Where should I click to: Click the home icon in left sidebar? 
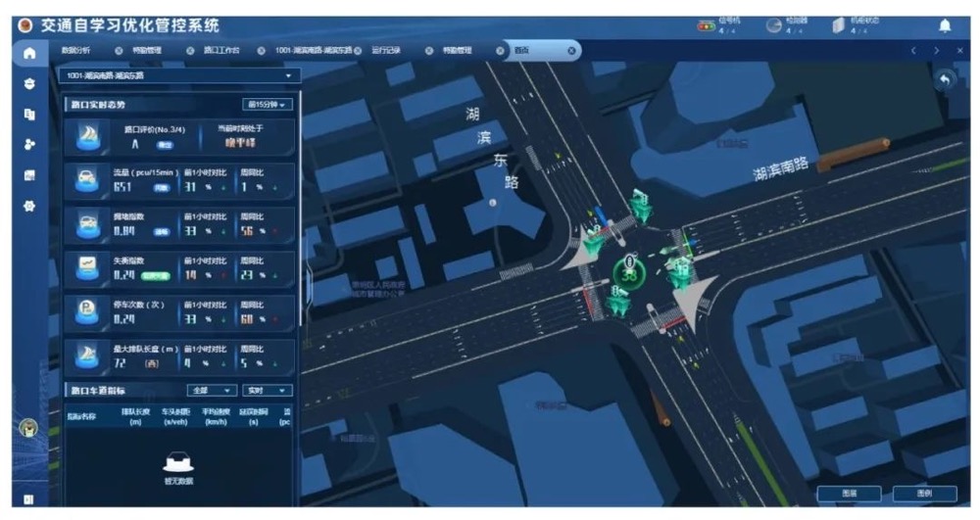(29, 53)
